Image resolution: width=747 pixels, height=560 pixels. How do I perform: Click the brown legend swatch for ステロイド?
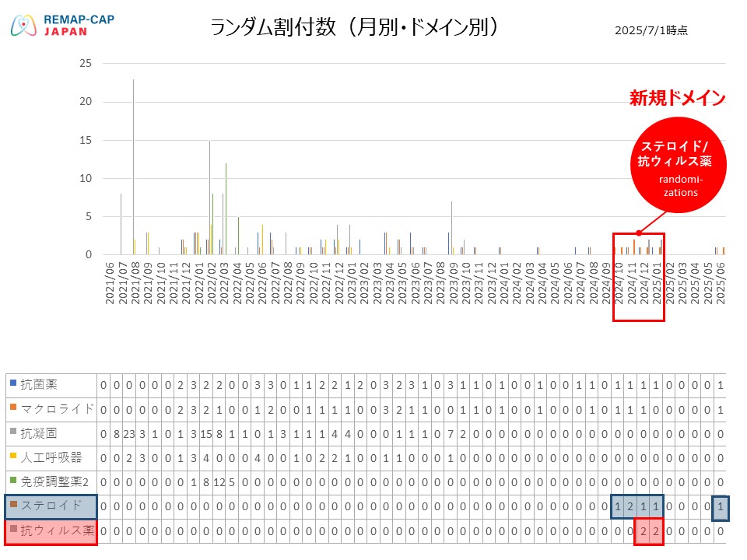pyautogui.click(x=13, y=504)
